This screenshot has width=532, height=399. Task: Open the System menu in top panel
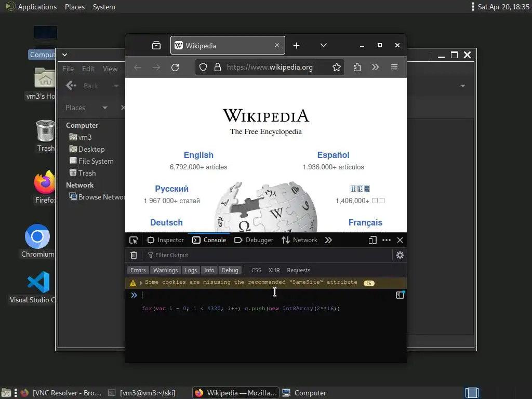coord(104,7)
